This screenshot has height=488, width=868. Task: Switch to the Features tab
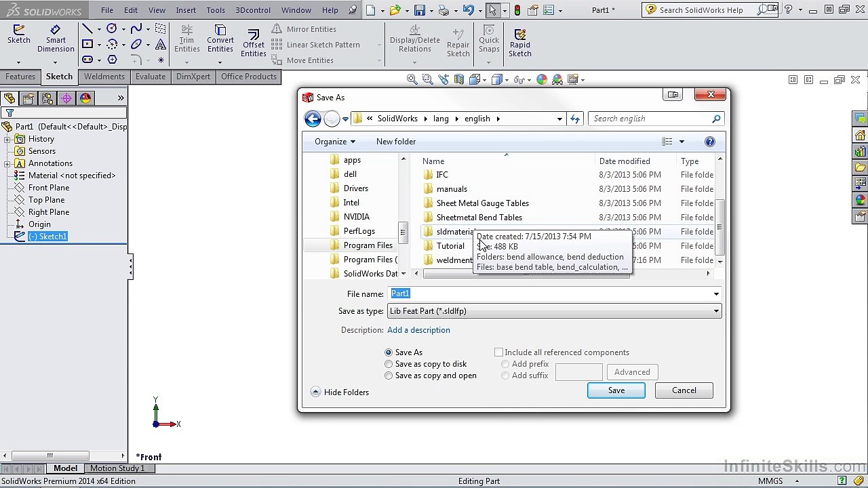pyautogui.click(x=20, y=77)
